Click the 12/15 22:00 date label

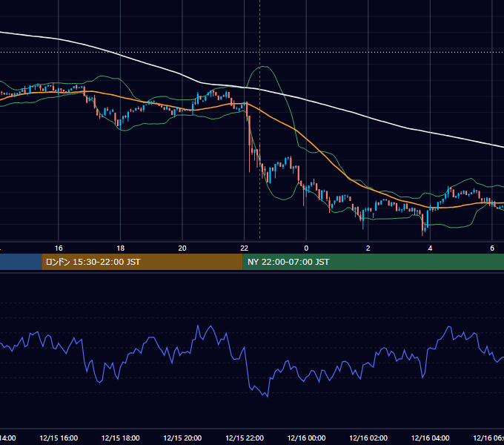click(245, 438)
